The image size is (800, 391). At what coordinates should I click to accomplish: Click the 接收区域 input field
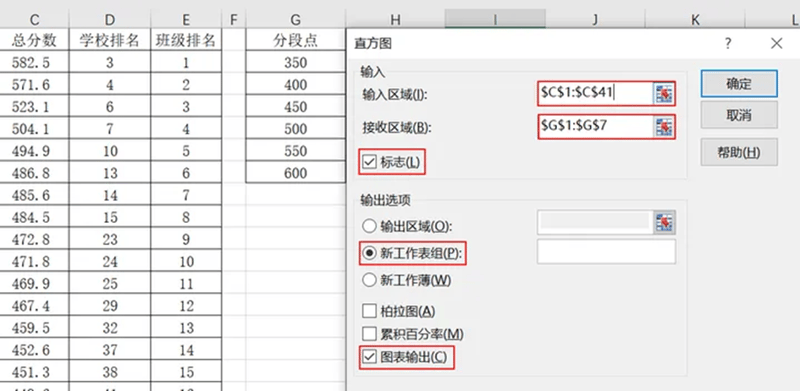click(596, 127)
